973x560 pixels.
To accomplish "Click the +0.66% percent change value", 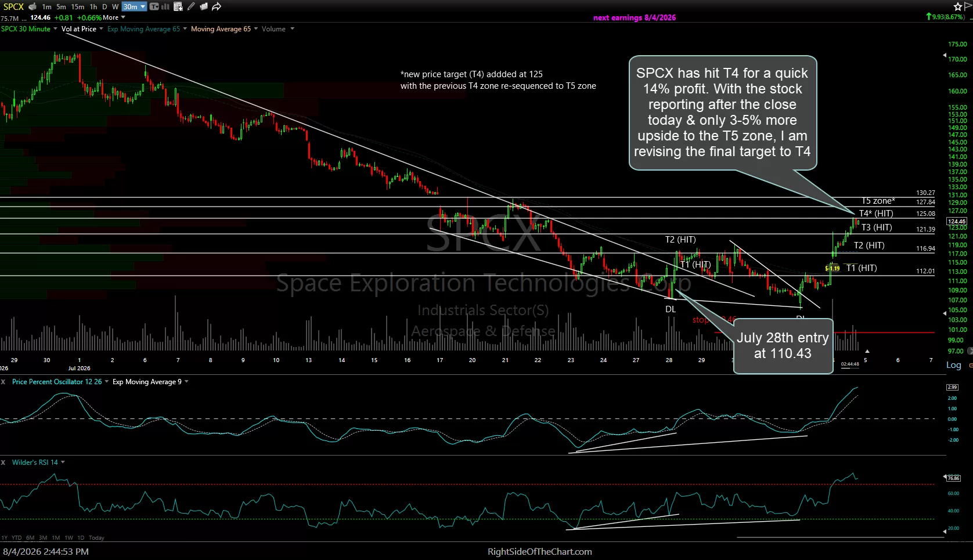I will pyautogui.click(x=89, y=17).
